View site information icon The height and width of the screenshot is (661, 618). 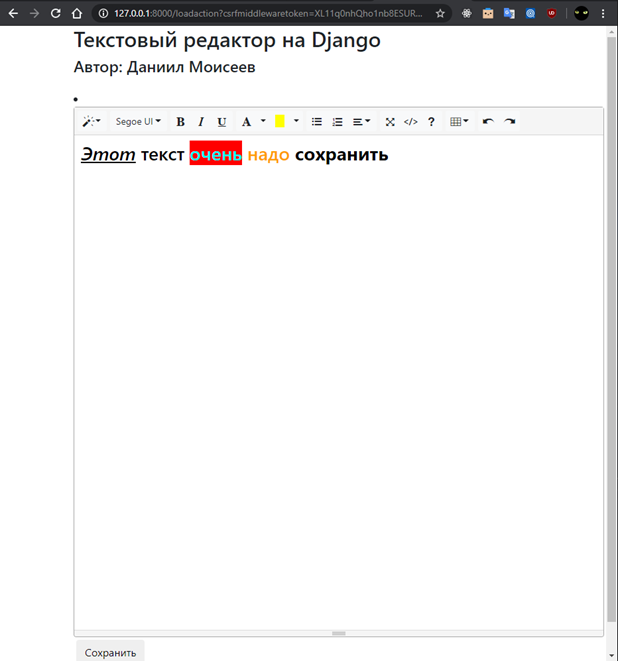[103, 13]
